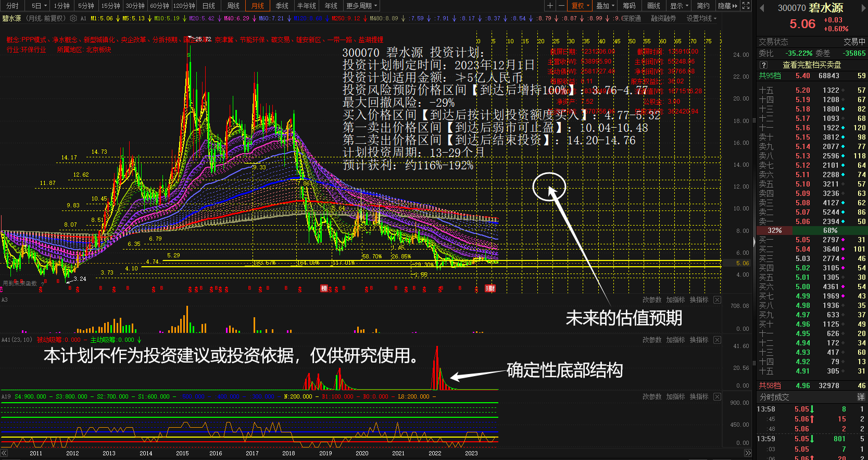Click the left scroll arrow on timeline
The image size is (868, 460).
coord(4,453)
